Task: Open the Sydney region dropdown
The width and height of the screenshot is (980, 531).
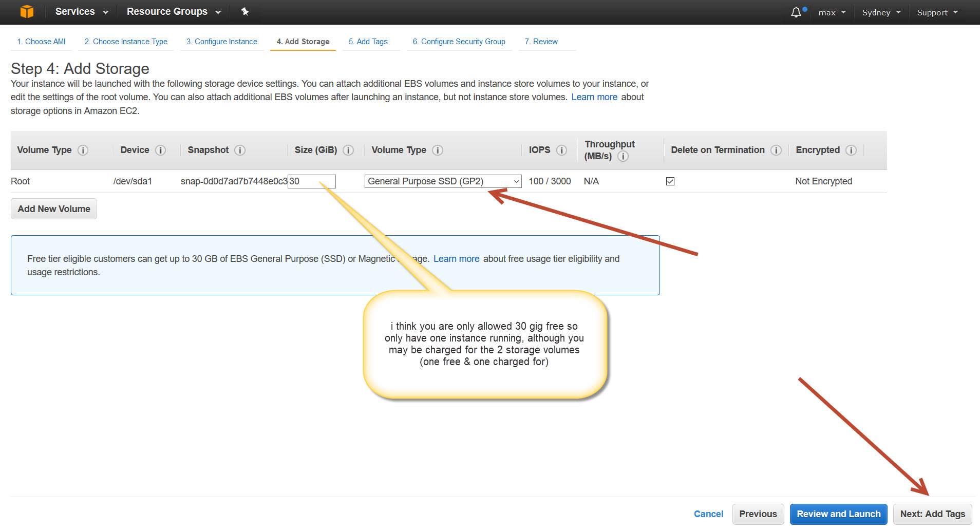Action: pos(881,12)
